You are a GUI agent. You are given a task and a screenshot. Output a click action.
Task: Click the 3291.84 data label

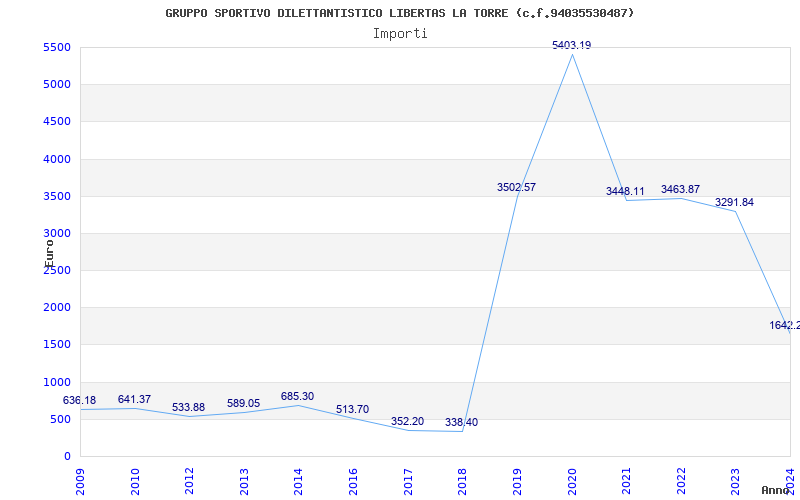pyautogui.click(x=734, y=203)
